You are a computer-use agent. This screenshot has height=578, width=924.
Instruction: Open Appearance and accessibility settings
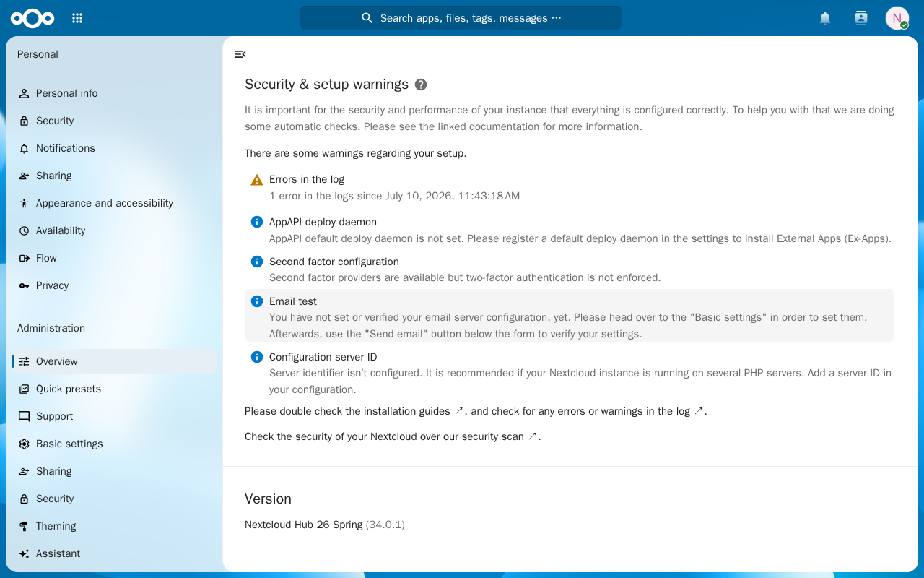pyautogui.click(x=113, y=203)
